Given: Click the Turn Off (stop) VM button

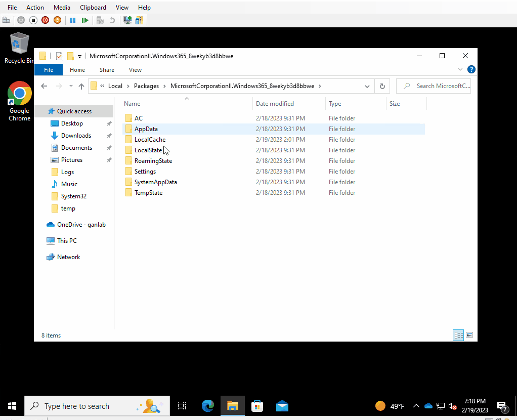Looking at the screenshot, I should pyautogui.click(x=33, y=20).
